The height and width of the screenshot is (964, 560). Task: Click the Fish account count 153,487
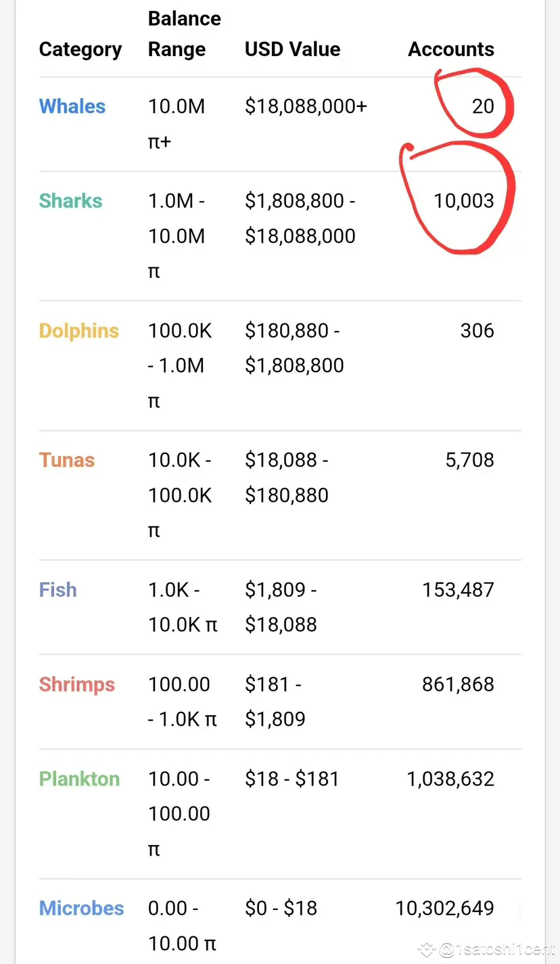458,590
